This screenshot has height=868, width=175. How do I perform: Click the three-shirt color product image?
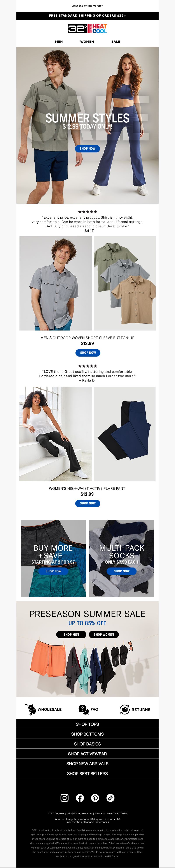click(125, 283)
